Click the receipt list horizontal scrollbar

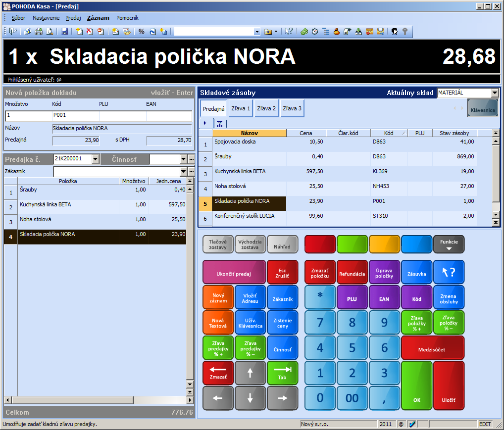click(99, 400)
